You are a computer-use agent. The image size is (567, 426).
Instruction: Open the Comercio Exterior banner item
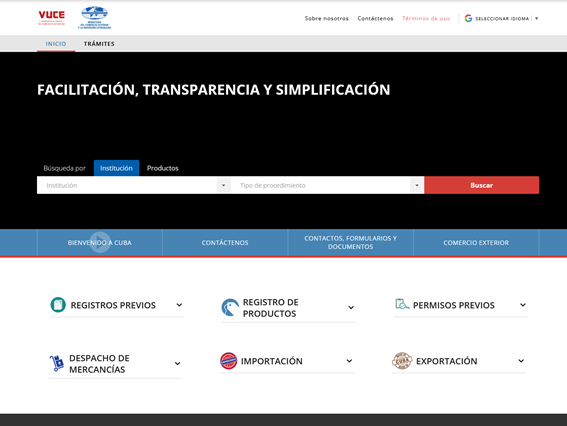pyautogui.click(x=476, y=243)
